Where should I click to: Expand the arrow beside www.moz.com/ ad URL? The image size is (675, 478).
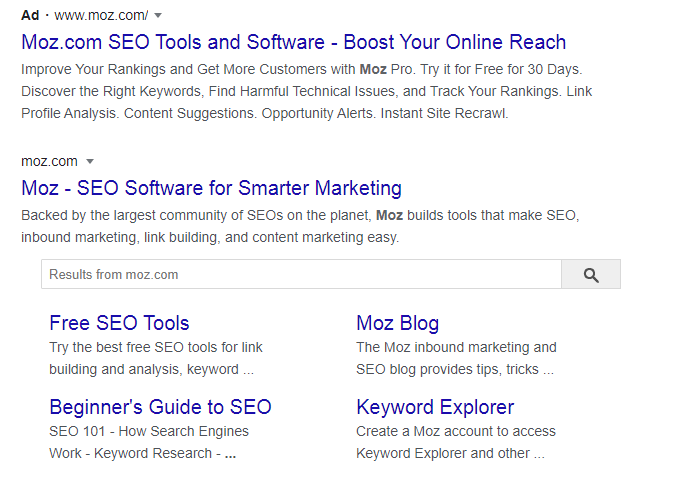(x=158, y=16)
